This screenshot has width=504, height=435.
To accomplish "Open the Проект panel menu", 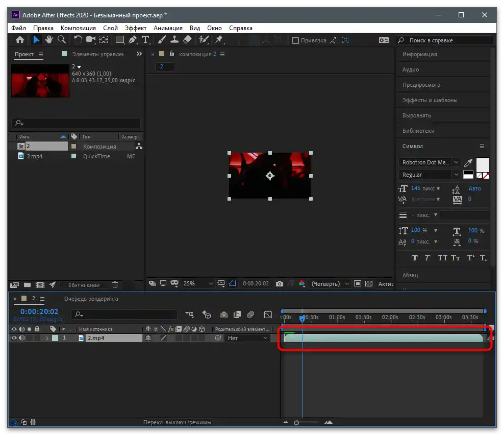I will [x=41, y=54].
